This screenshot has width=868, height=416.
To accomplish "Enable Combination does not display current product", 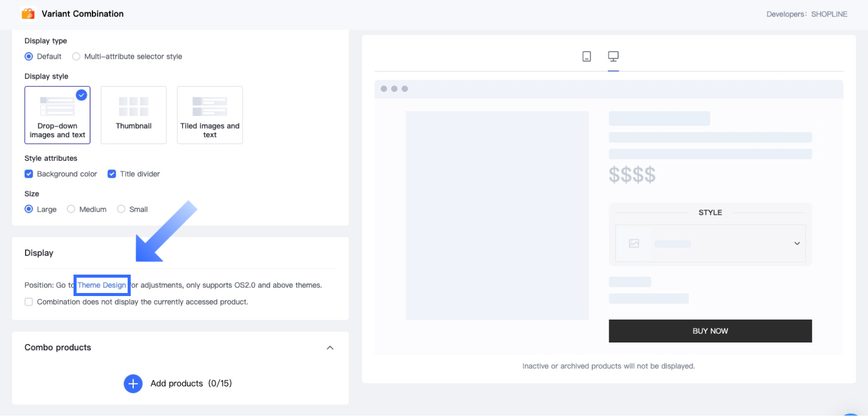I will [29, 302].
